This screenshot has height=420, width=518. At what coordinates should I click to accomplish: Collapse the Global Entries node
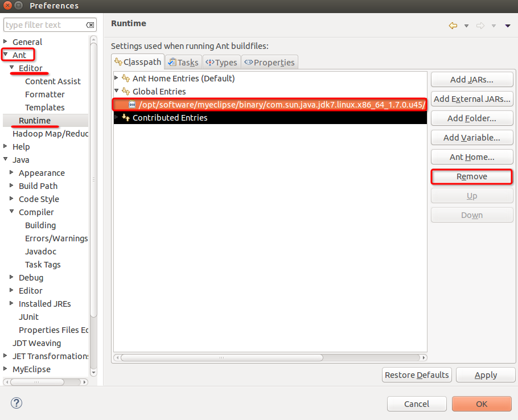click(116, 91)
